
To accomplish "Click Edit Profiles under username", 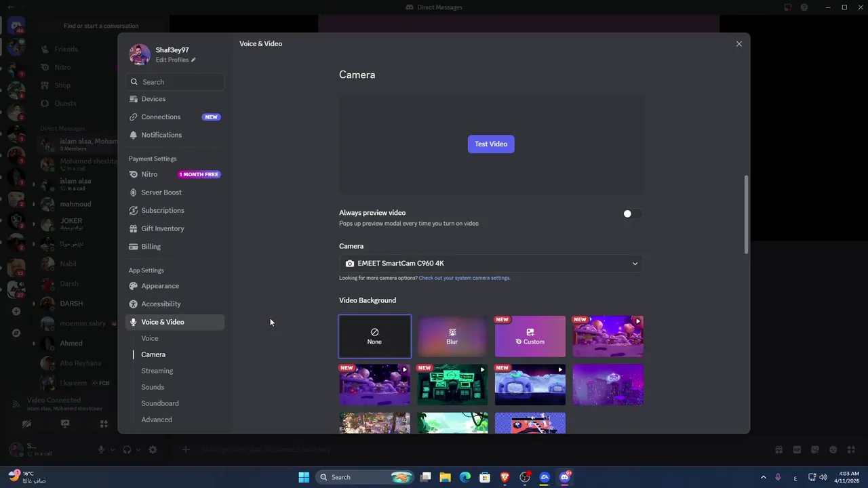I will 172,60.
